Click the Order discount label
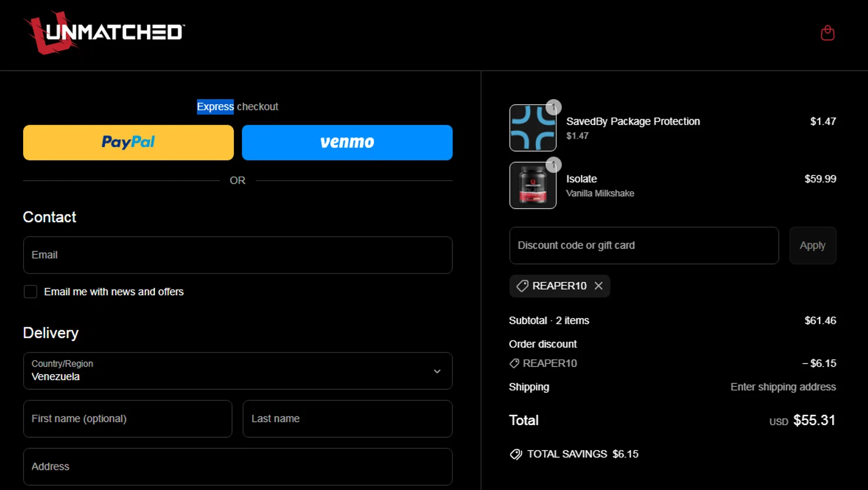 coord(543,344)
